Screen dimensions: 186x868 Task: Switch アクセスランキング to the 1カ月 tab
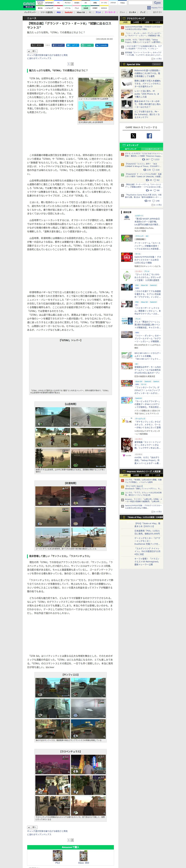[x=158, y=22]
